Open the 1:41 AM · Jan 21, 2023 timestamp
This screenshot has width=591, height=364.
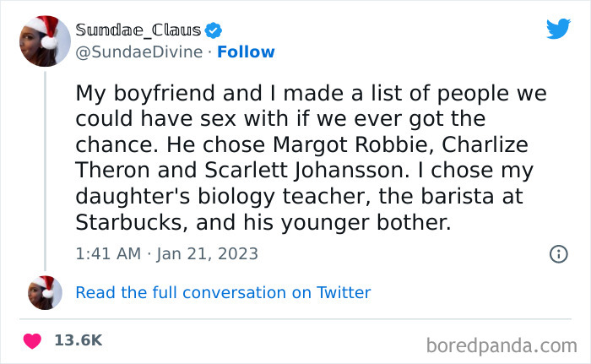pos(167,253)
